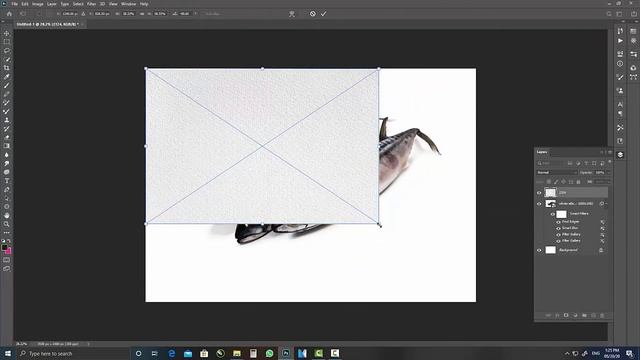Hide the Smart Blur filter
The image size is (640, 360).
(x=558, y=228)
